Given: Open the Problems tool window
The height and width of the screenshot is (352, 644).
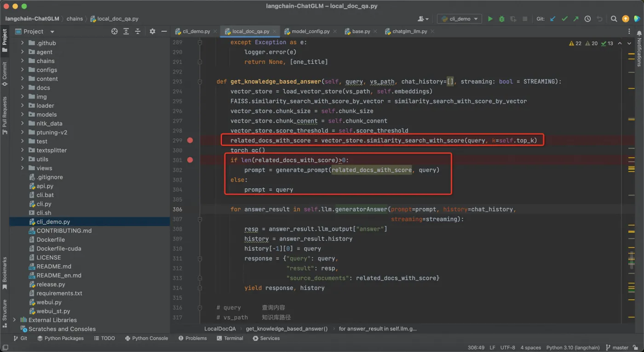Looking at the screenshot, I should pos(192,338).
